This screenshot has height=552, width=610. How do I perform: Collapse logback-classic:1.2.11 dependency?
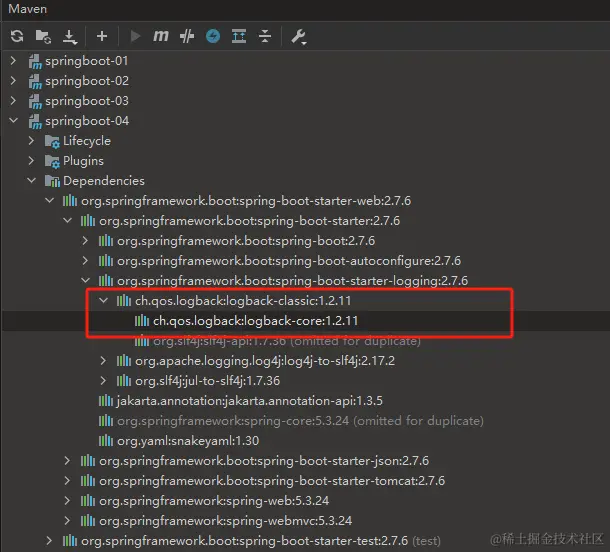click(103, 300)
